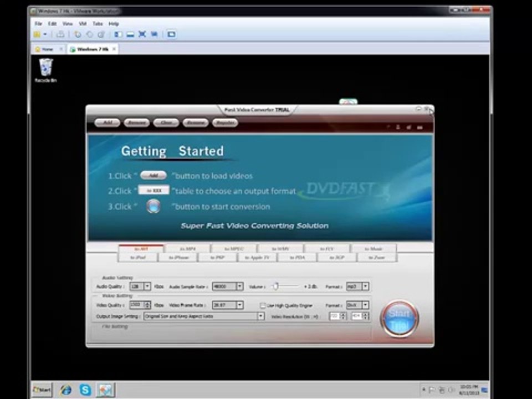Select the 'to Apple TV' output format tab
Screen dimensions: 532x399
(257, 258)
